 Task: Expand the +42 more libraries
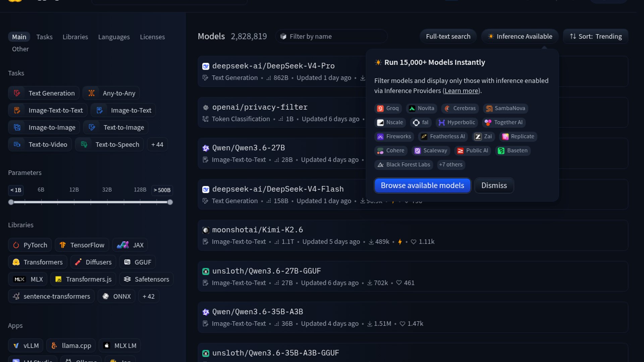tap(149, 296)
